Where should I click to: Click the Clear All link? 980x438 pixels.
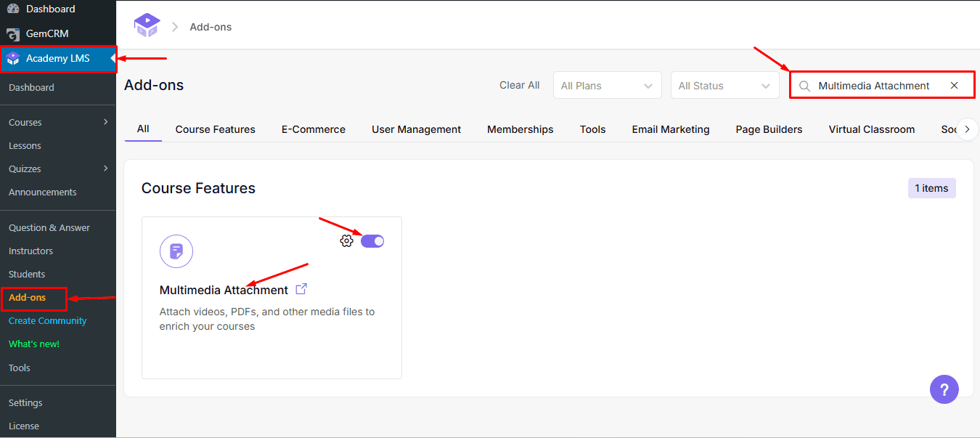(519, 85)
